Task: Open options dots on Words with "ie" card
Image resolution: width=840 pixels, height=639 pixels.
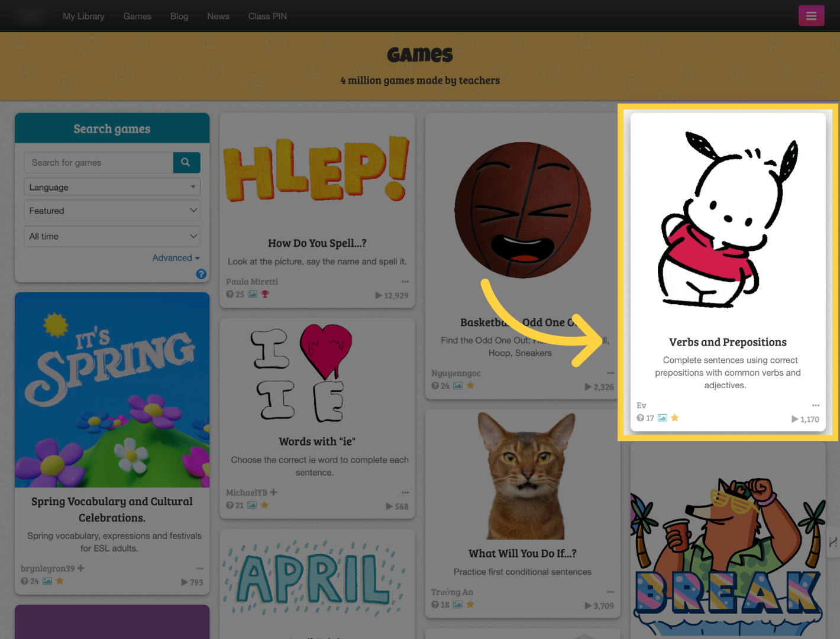Action: pos(405,492)
